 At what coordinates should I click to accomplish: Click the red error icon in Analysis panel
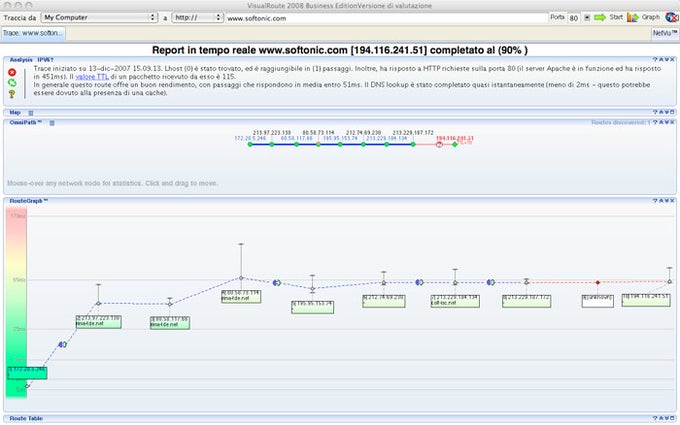[12, 72]
